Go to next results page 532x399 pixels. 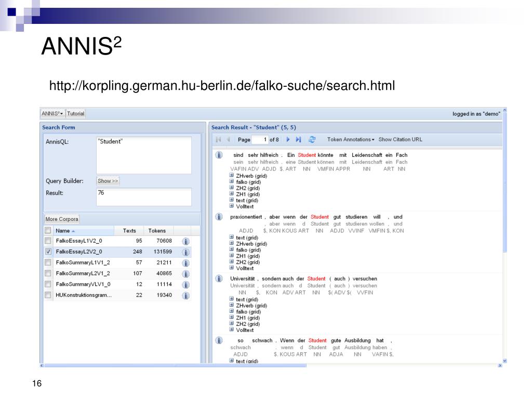(288, 139)
